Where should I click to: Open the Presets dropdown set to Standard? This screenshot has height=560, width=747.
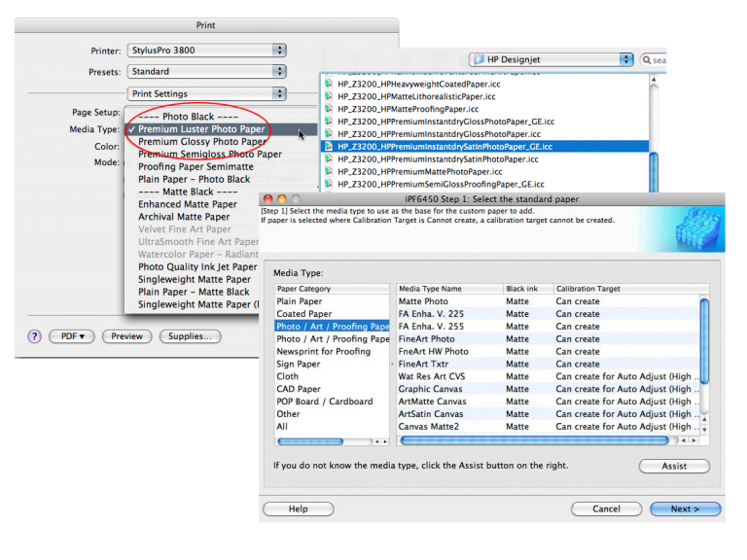point(207,71)
